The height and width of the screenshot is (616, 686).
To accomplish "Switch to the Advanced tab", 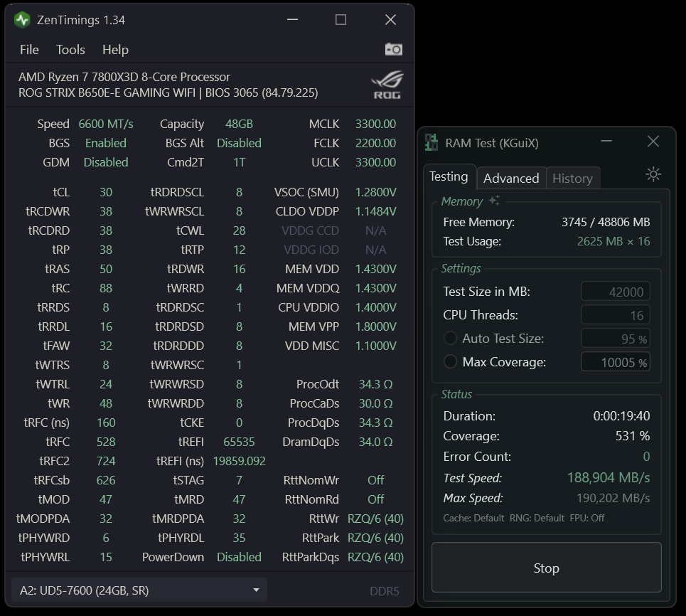I will pos(511,179).
